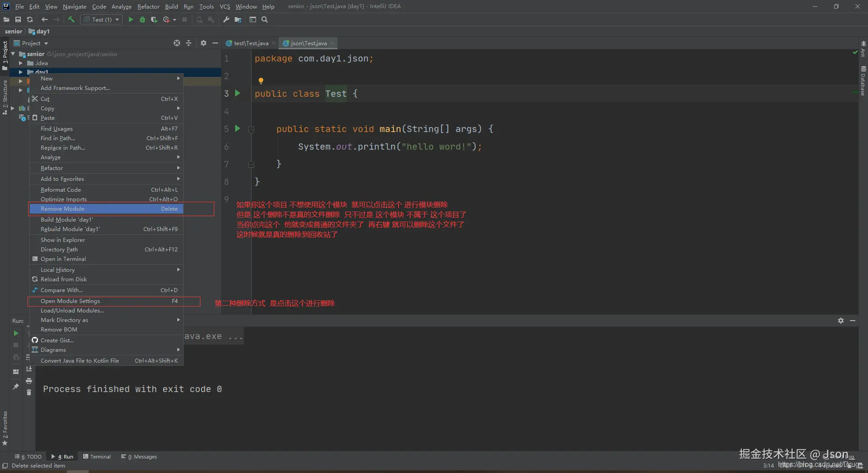The width and height of the screenshot is (868, 473).
Task: Open Project Structure from the toolbar folder icon
Action: (x=238, y=19)
